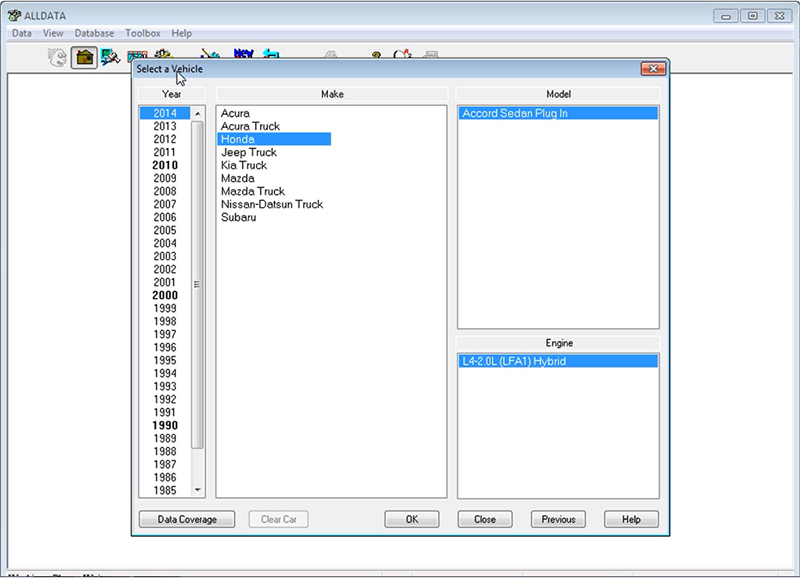800x578 pixels.
Task: Open the Help menu in menu bar
Action: coord(182,33)
